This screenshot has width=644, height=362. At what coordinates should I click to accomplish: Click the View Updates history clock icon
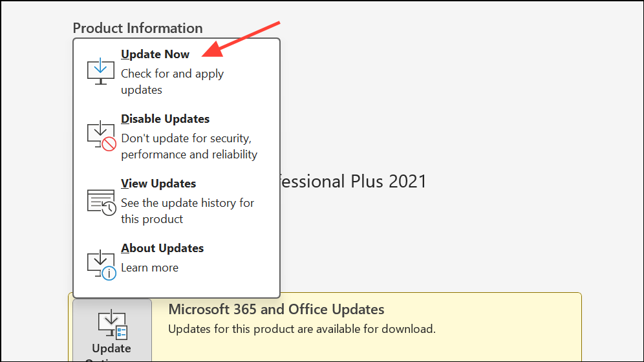[102, 202]
